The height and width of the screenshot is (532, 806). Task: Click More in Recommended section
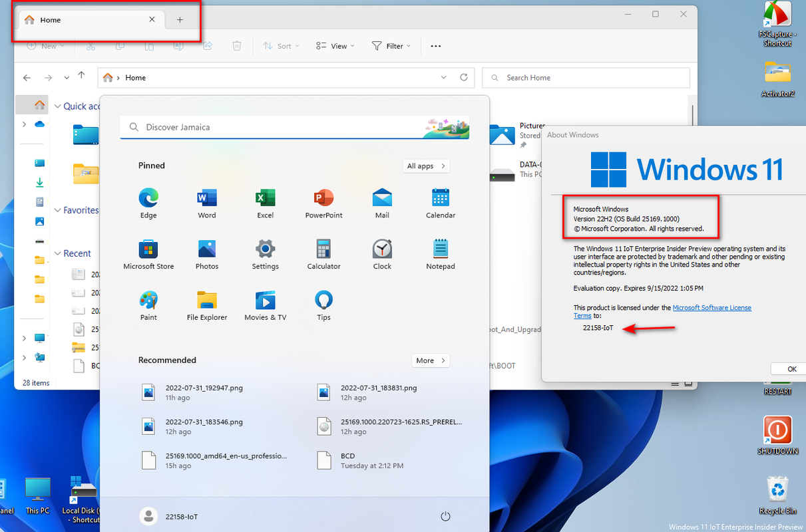pos(431,360)
